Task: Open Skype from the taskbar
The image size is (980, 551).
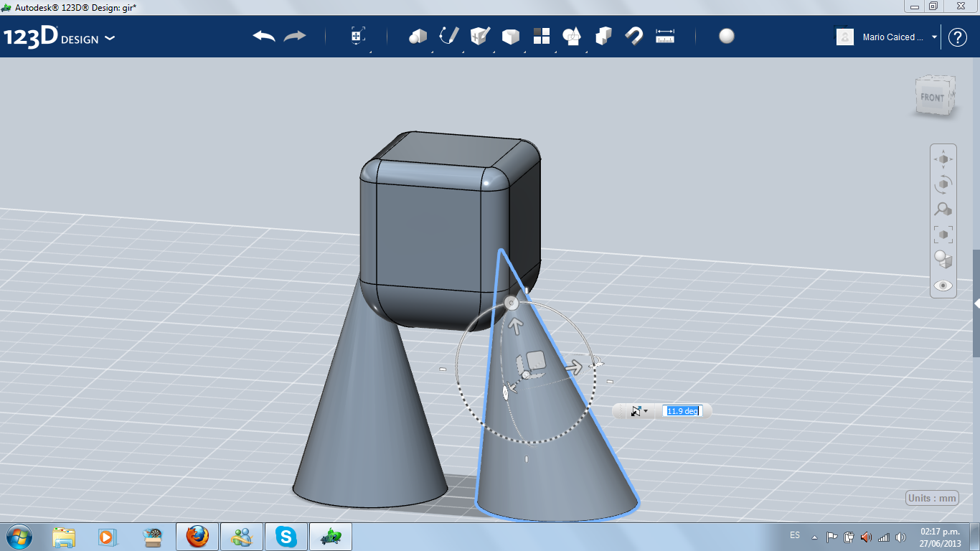Action: point(286,537)
